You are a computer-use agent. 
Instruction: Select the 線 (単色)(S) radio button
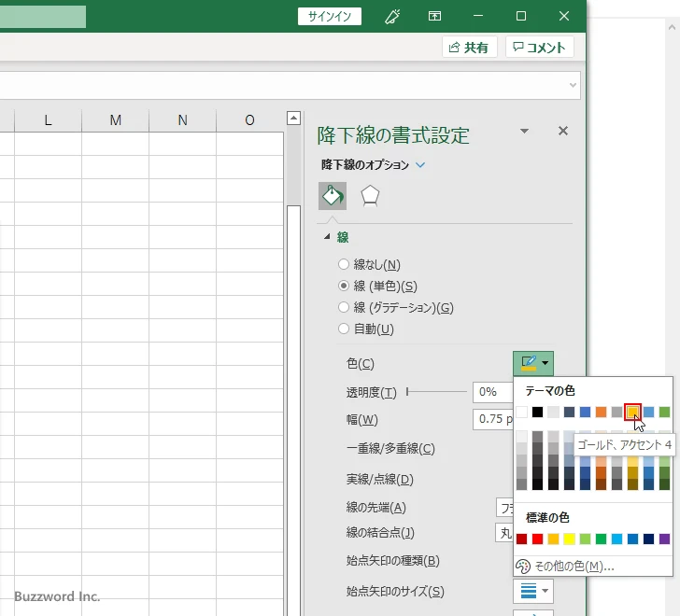(344, 286)
